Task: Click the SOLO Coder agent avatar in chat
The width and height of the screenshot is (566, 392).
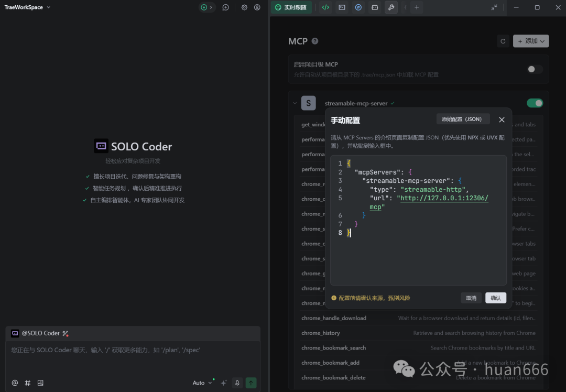Action: (x=15, y=333)
